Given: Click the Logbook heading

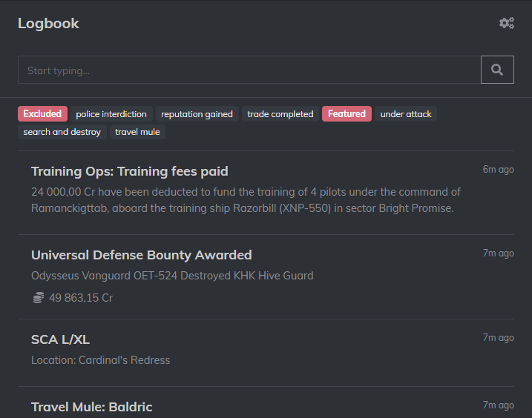Looking at the screenshot, I should click(48, 24).
